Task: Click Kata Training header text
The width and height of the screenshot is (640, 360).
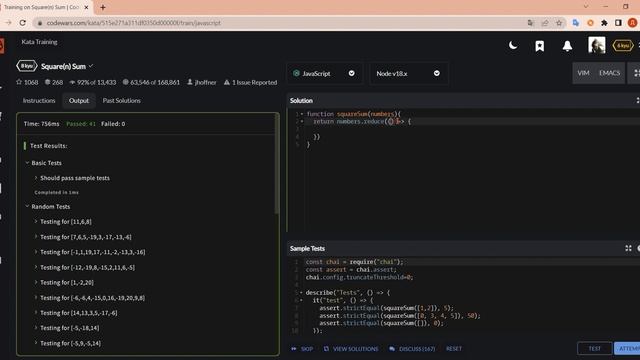Action: [x=40, y=42]
